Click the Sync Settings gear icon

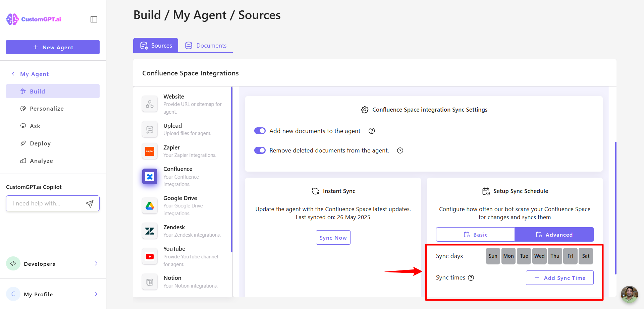tap(365, 110)
